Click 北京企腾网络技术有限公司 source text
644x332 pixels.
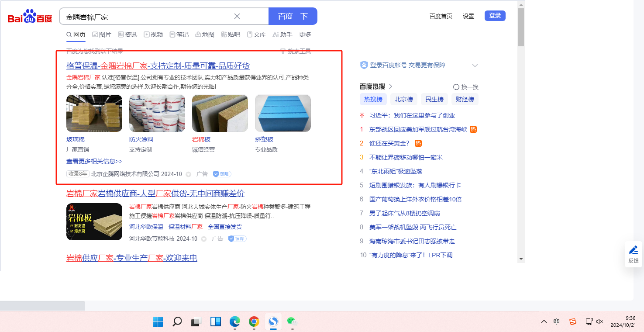click(125, 174)
